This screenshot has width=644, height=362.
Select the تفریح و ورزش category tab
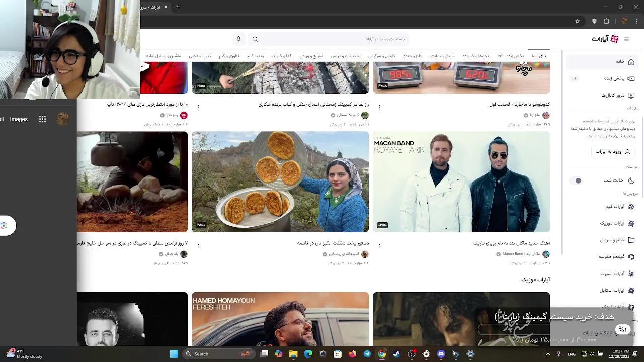pos(311,56)
